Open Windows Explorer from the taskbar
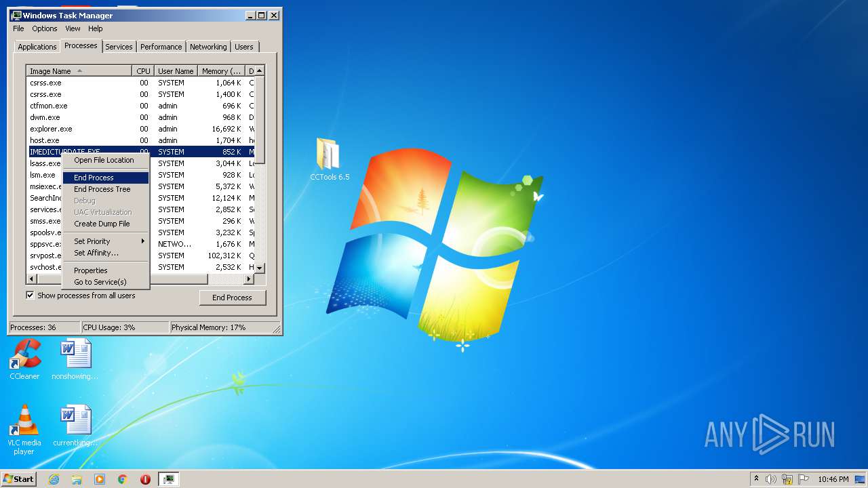 (77, 479)
